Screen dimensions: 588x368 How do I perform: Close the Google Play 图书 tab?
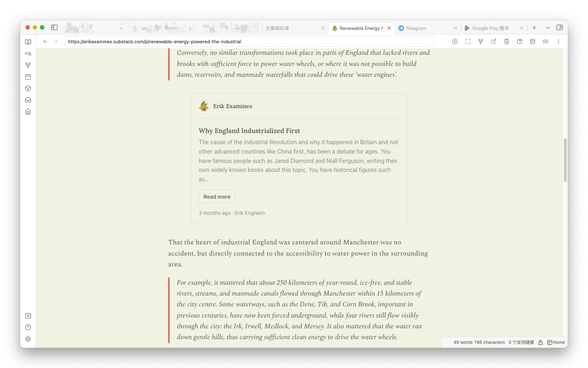522,28
